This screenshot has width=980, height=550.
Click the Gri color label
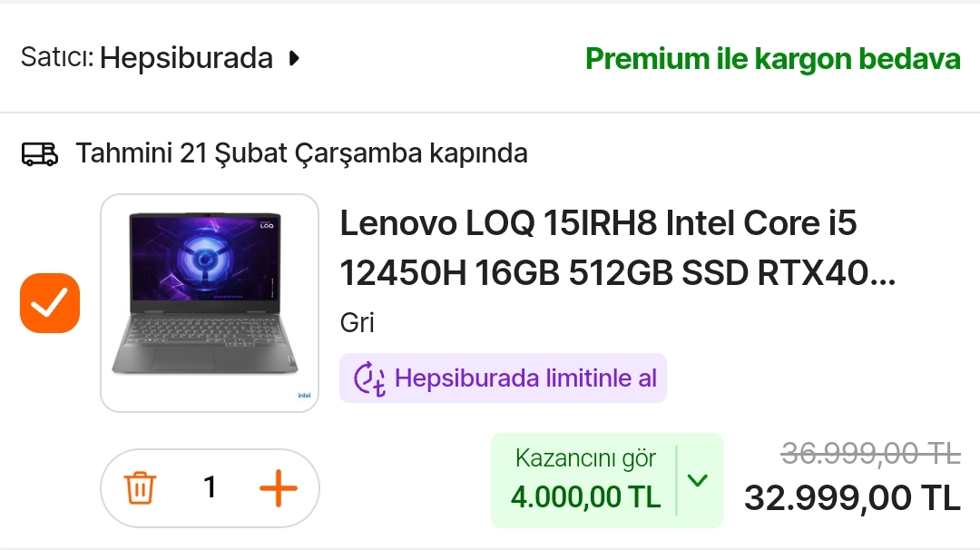(357, 323)
